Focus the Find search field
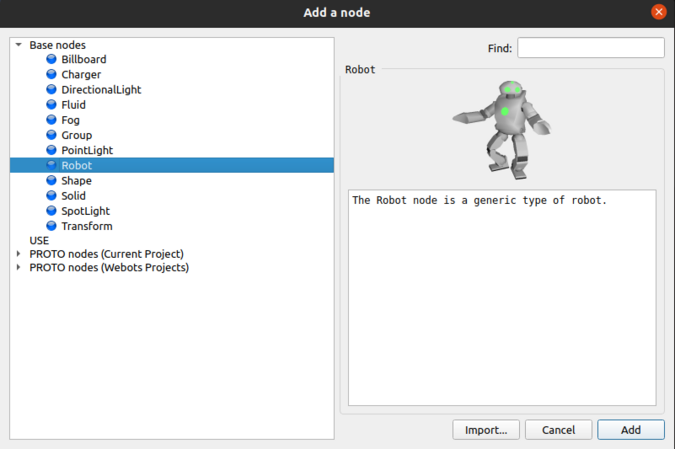This screenshot has height=449, width=675. pos(590,48)
